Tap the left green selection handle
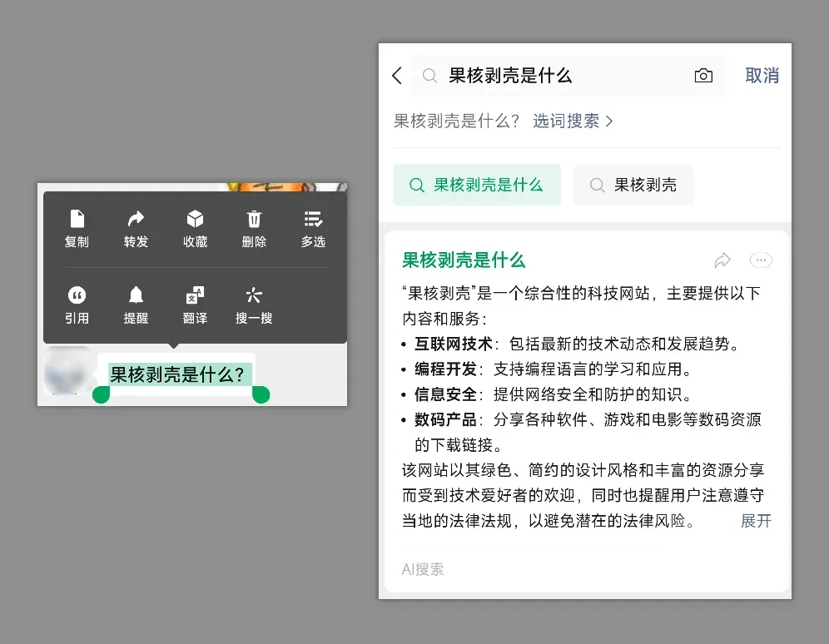Viewport: 829px width, 644px height. pos(101,394)
